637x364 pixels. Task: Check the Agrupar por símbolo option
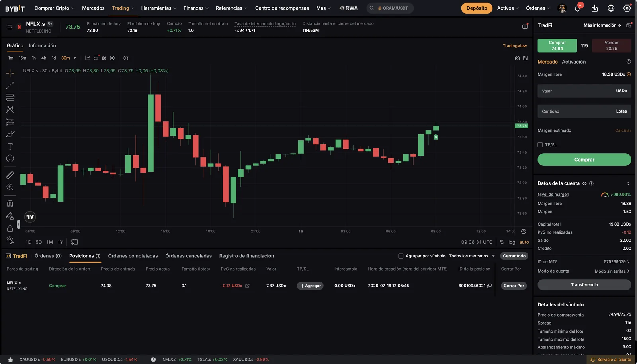coord(401,256)
